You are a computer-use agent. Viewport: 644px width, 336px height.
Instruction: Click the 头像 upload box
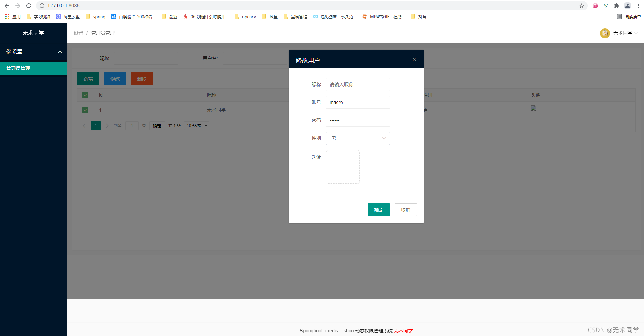343,167
